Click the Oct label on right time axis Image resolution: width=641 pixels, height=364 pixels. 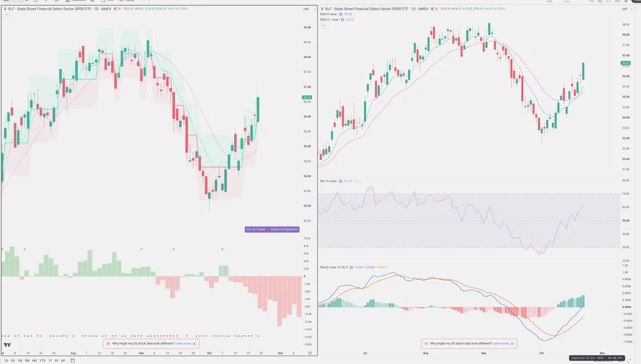tap(541, 353)
